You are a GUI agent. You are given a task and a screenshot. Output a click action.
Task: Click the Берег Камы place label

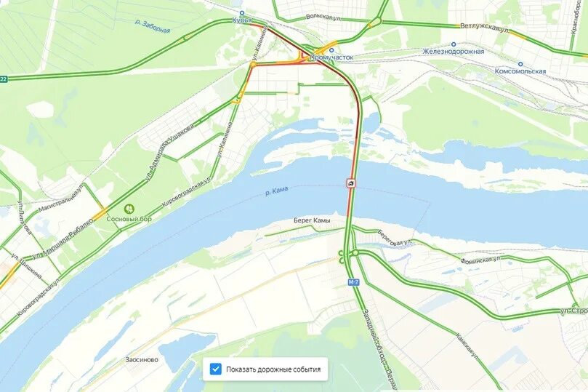312,221
